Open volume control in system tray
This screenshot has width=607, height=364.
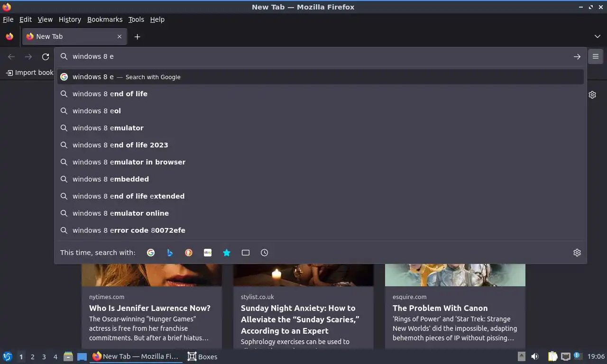(x=535, y=356)
